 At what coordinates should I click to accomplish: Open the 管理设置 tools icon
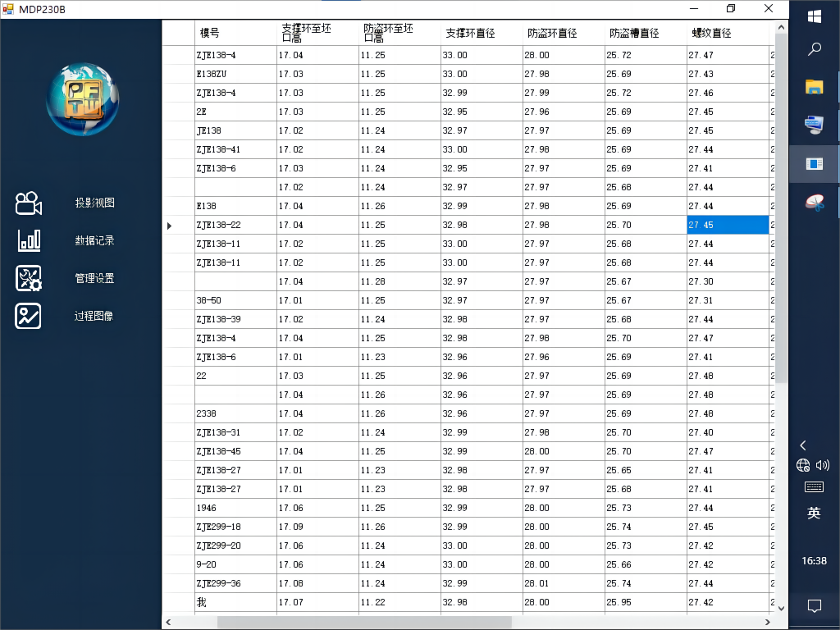pyautogui.click(x=29, y=279)
